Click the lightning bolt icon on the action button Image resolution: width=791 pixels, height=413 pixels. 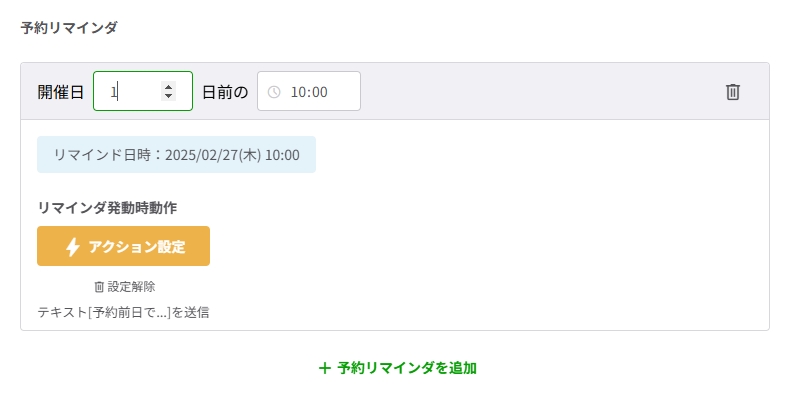pyautogui.click(x=72, y=247)
